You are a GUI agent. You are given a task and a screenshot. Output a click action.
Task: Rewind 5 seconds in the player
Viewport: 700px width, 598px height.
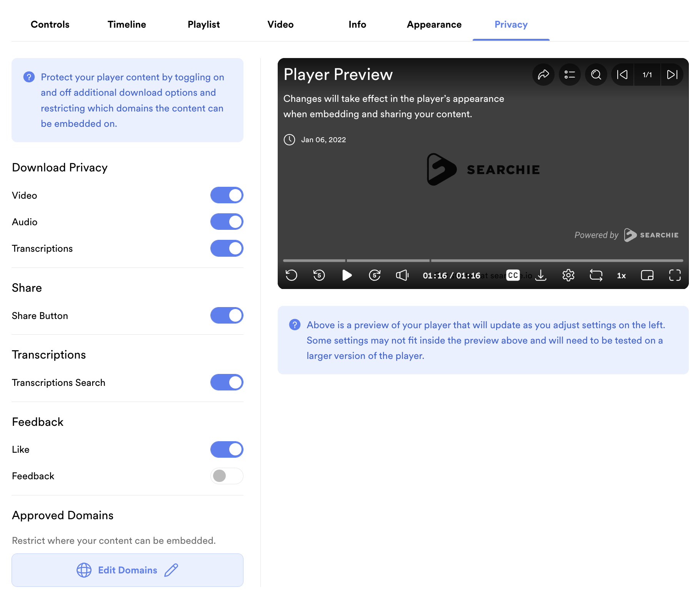(319, 275)
